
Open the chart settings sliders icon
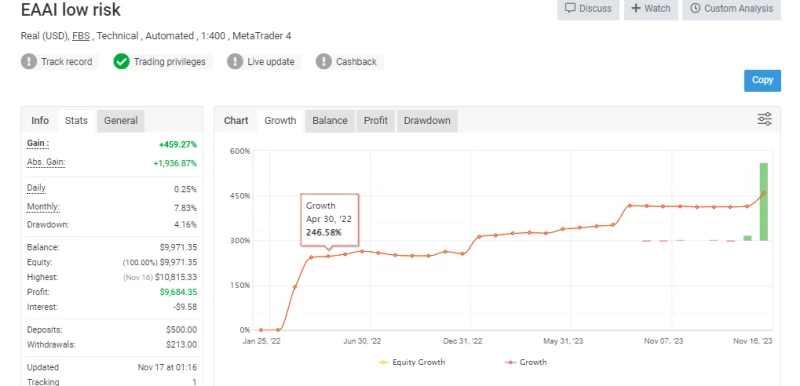764,119
